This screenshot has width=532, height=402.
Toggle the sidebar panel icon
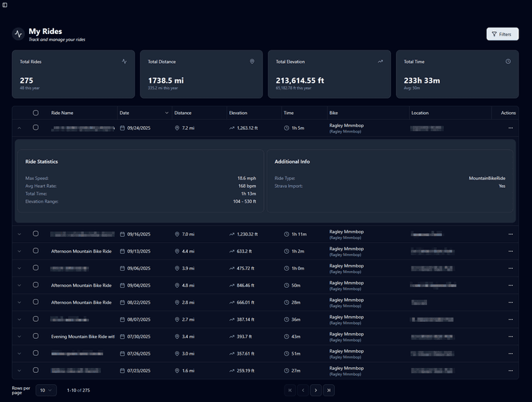tap(5, 5)
